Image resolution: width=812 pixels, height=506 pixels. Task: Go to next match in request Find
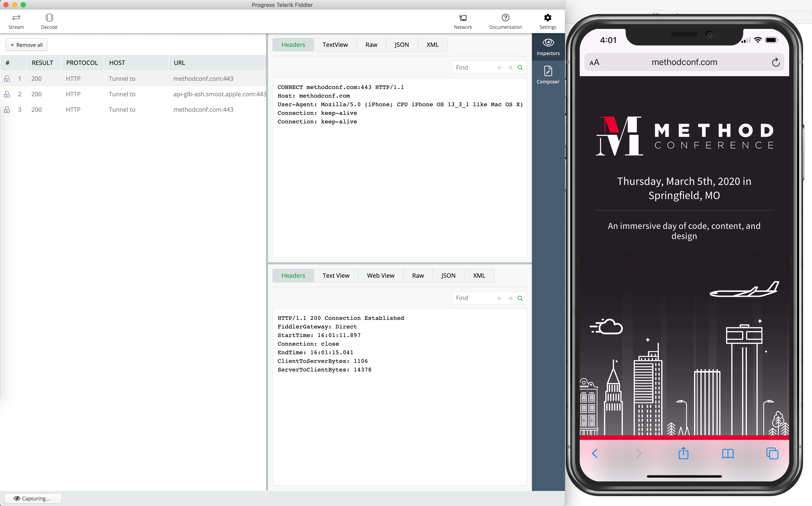510,67
